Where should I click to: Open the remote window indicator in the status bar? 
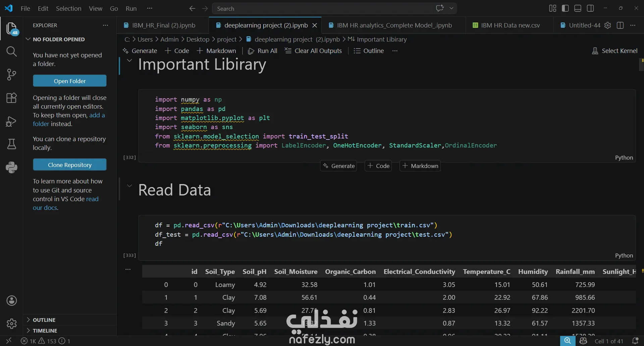click(9, 341)
